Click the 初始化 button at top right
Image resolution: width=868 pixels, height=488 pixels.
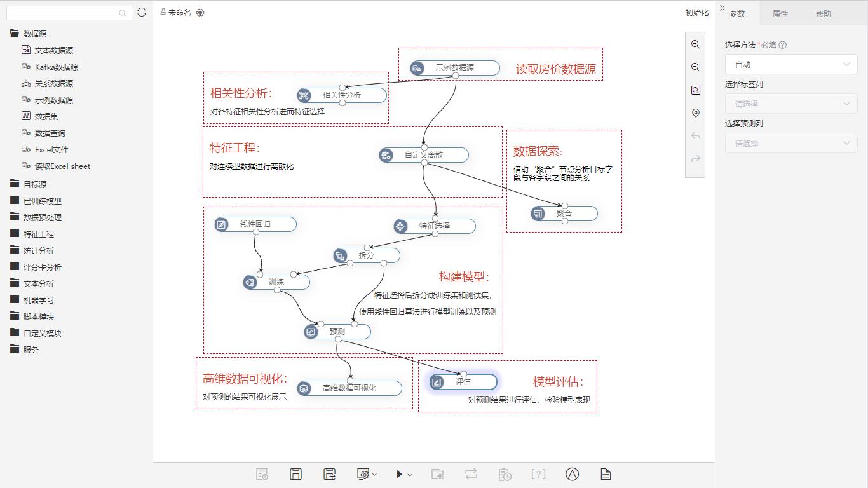696,12
